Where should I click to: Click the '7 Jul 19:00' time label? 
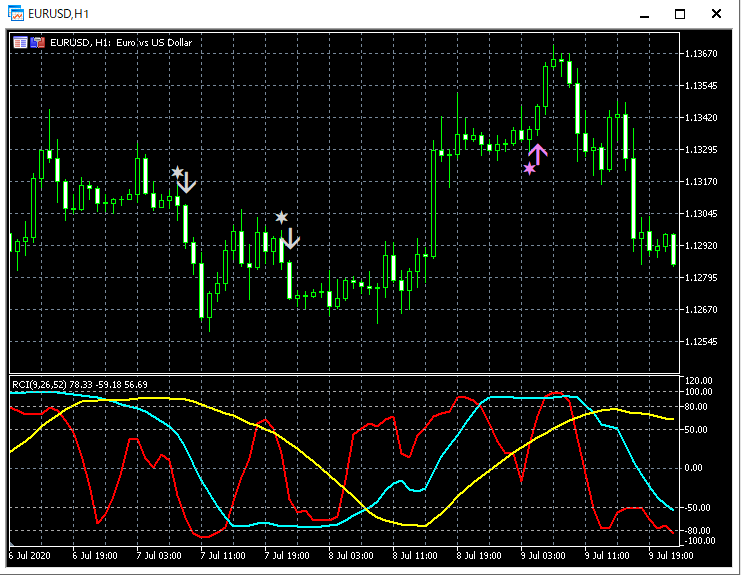coord(287,555)
